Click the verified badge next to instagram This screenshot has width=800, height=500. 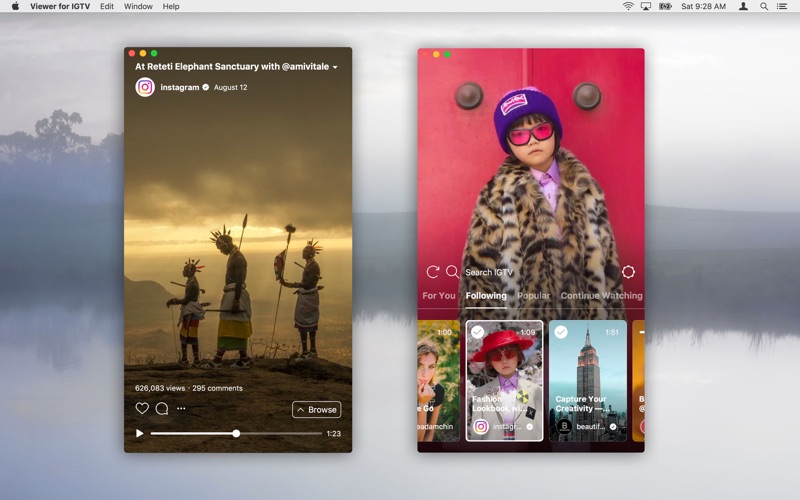(x=206, y=87)
